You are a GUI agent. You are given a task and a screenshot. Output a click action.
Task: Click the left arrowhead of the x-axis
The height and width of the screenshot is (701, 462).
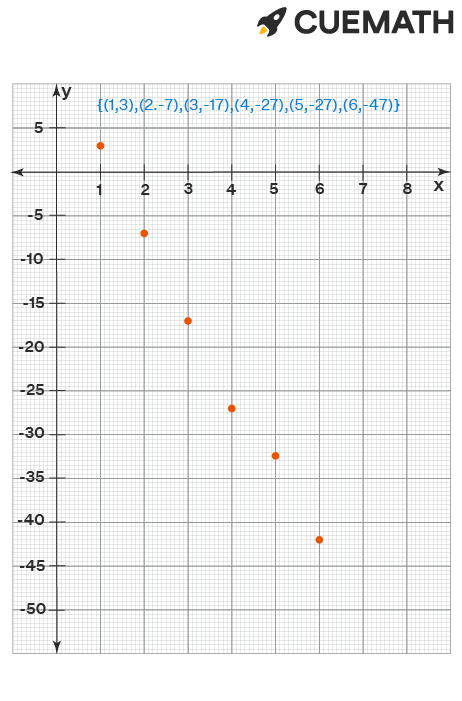[x=18, y=172]
